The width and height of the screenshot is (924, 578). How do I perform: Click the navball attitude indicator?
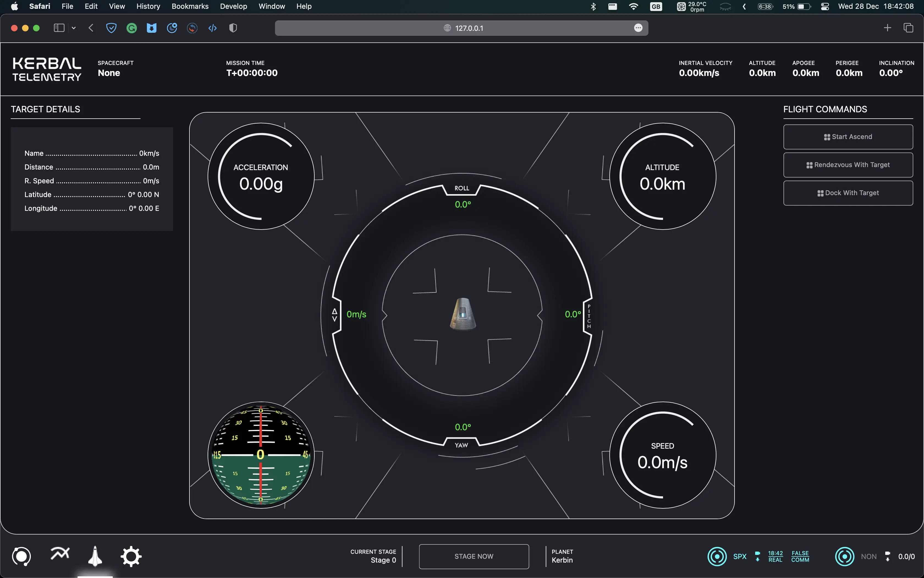pyautogui.click(x=261, y=455)
